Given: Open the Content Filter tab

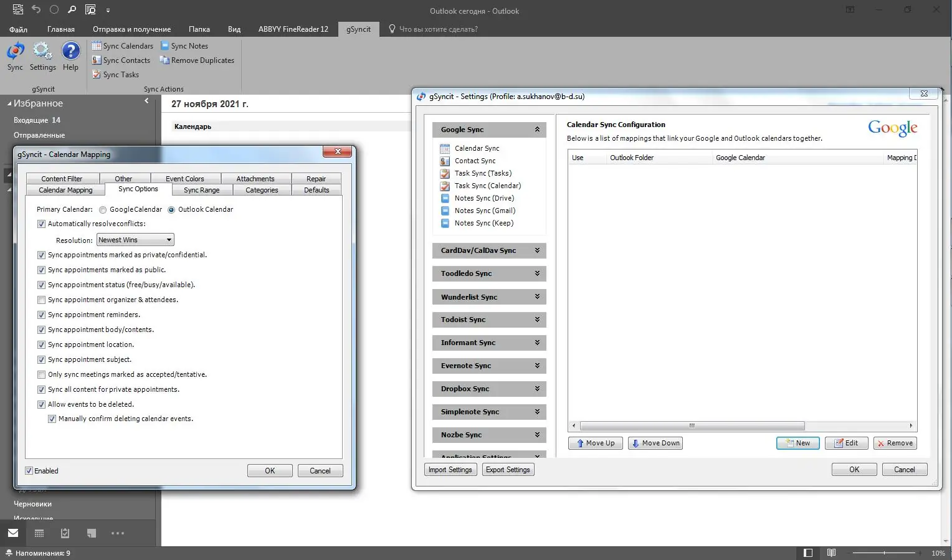Looking at the screenshot, I should coord(62,179).
